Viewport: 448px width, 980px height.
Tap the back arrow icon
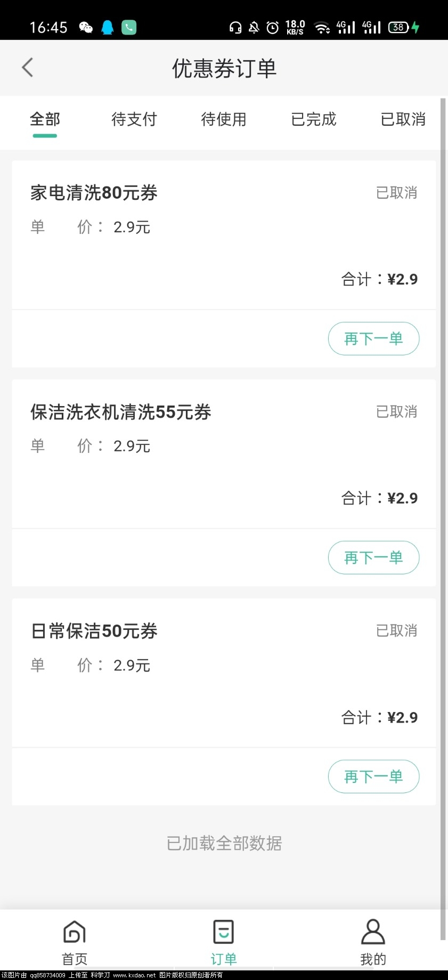(28, 68)
